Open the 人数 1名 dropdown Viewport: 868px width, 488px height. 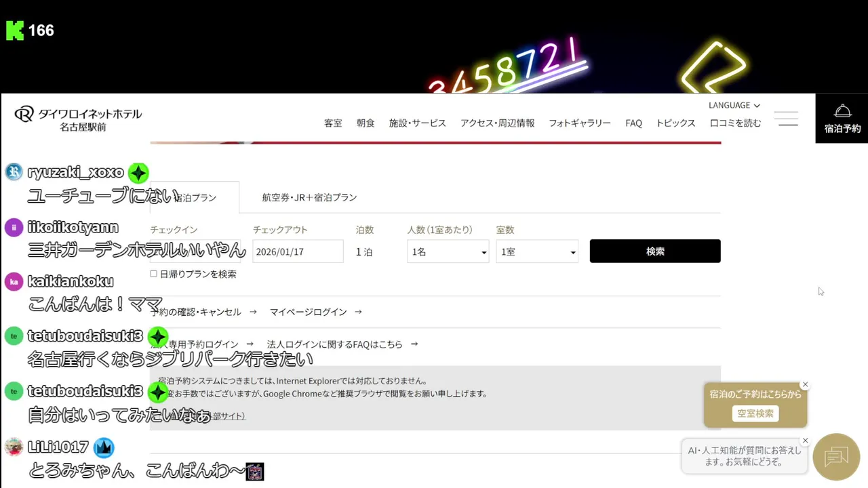pos(448,251)
